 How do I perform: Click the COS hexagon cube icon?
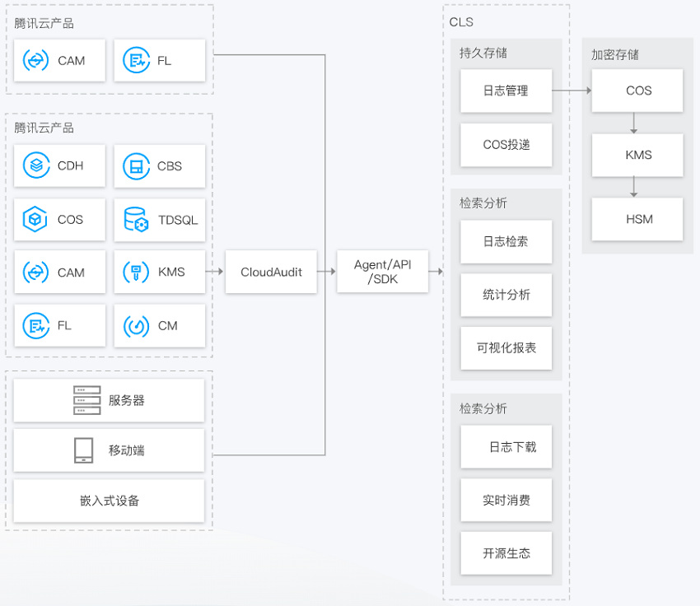pyautogui.click(x=35, y=219)
